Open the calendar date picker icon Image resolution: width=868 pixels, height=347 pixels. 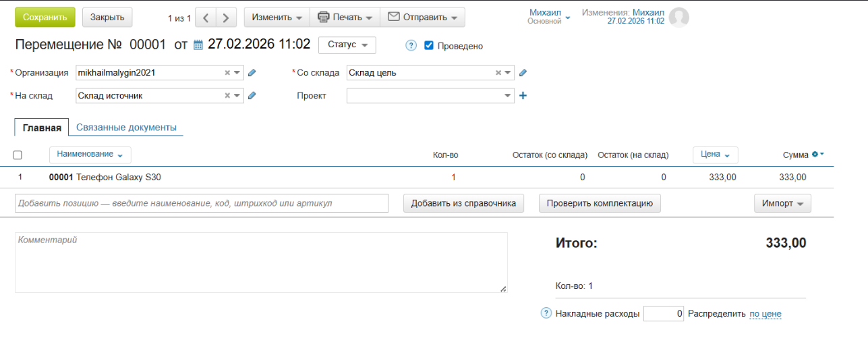198,45
